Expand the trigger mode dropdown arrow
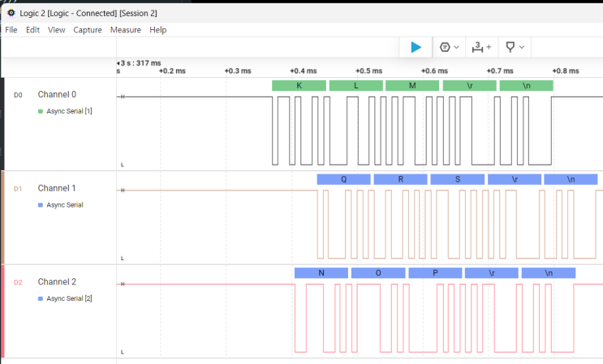The image size is (603, 364). point(456,47)
